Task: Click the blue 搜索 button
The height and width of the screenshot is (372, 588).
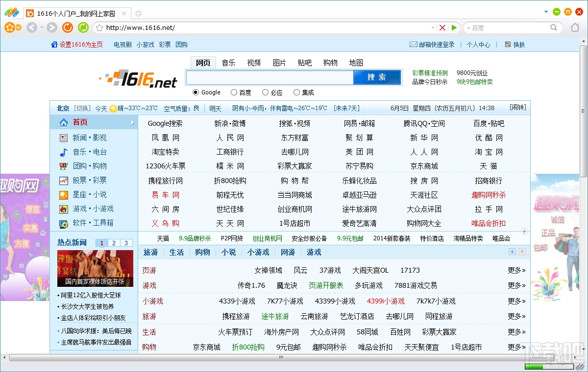Action: click(x=377, y=77)
